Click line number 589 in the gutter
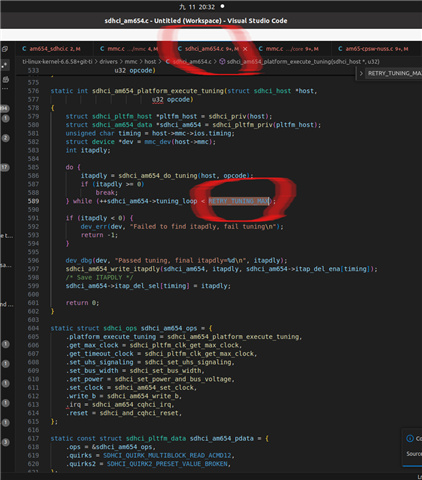The height and width of the screenshot is (480, 422). point(33,201)
